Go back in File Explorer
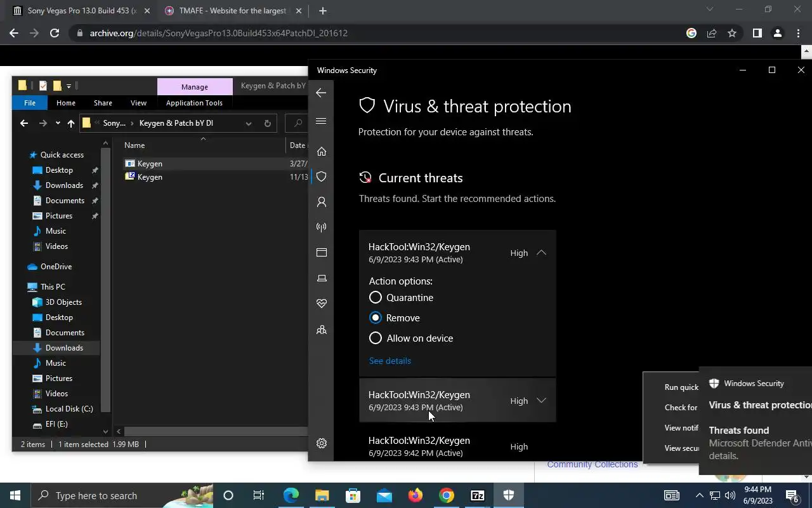The height and width of the screenshot is (508, 812). tap(24, 123)
